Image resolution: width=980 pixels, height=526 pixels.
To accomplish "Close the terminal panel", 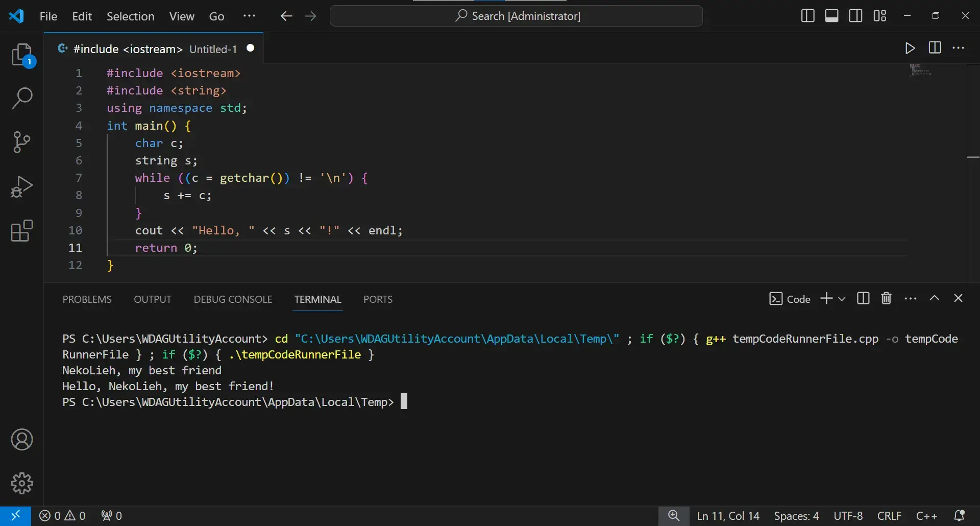I will pos(959,298).
